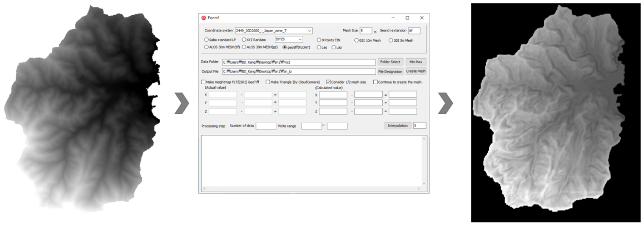Enable Make Heightmap FLT(ESRI) GeoTiff checkbox
The image size is (644, 227).
pyautogui.click(x=203, y=82)
